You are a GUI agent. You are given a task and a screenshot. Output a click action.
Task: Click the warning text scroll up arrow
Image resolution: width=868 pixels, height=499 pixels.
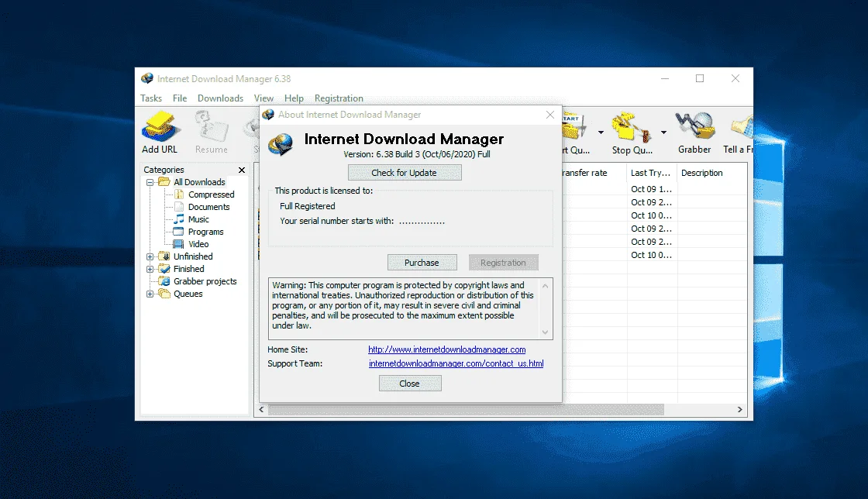click(x=546, y=285)
